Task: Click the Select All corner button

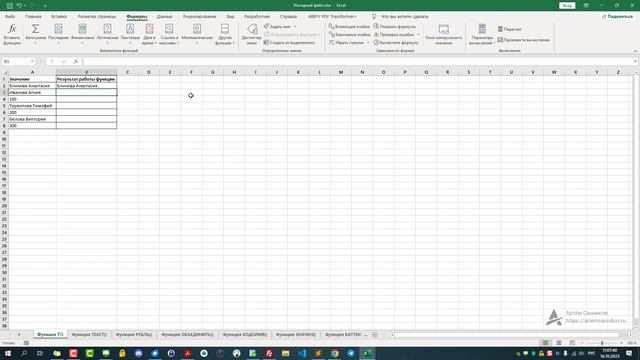Action: coord(4,72)
